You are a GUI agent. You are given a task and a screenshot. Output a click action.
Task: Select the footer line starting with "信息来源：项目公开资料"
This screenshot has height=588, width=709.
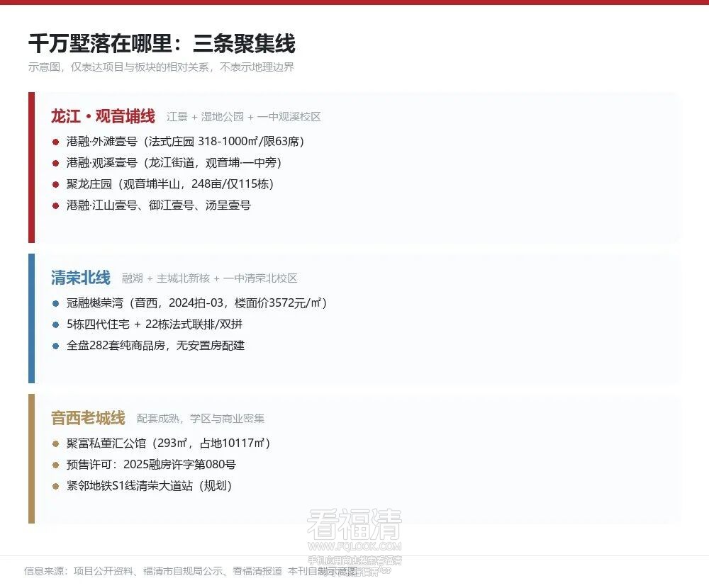click(191, 571)
